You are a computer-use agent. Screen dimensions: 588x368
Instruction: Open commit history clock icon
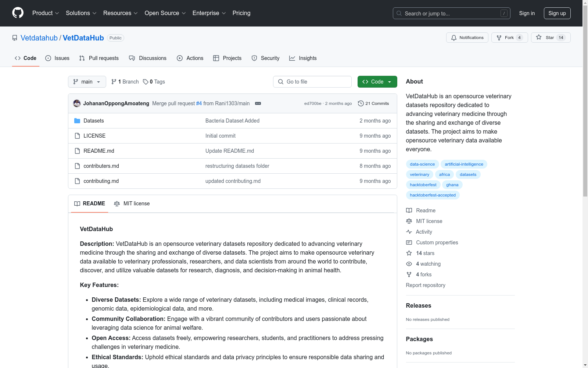tap(361, 103)
